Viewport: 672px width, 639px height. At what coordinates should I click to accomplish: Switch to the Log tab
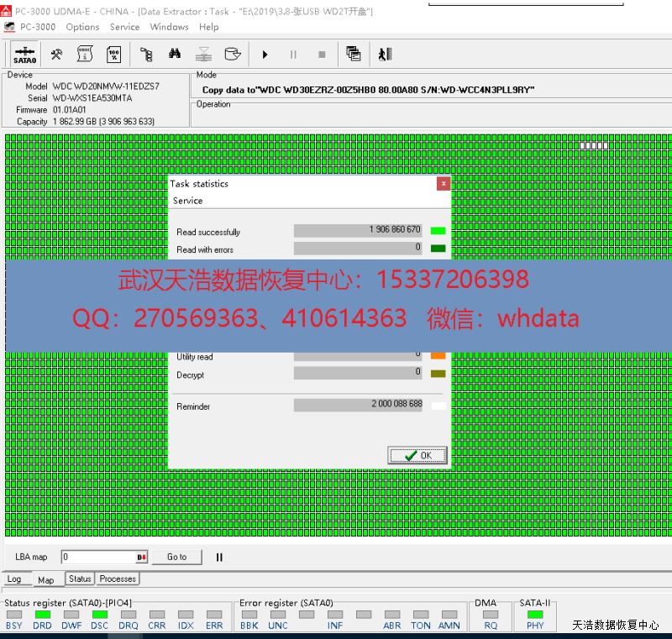pos(14,579)
